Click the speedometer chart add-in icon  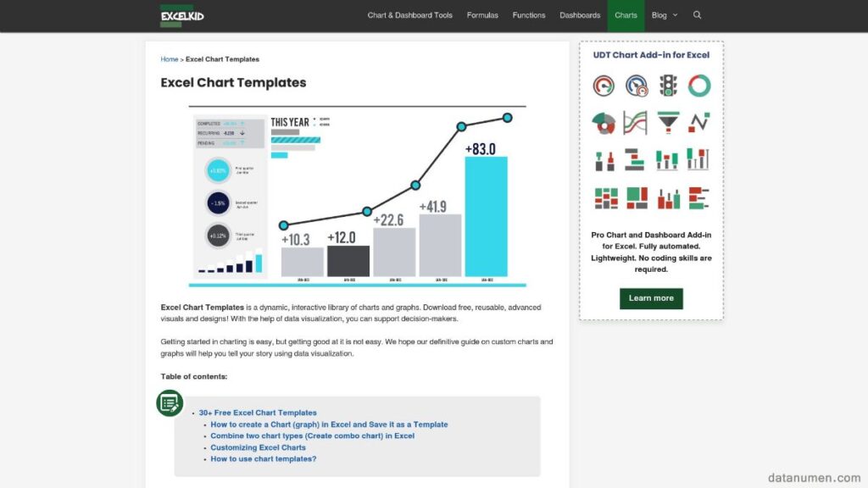[x=635, y=86]
